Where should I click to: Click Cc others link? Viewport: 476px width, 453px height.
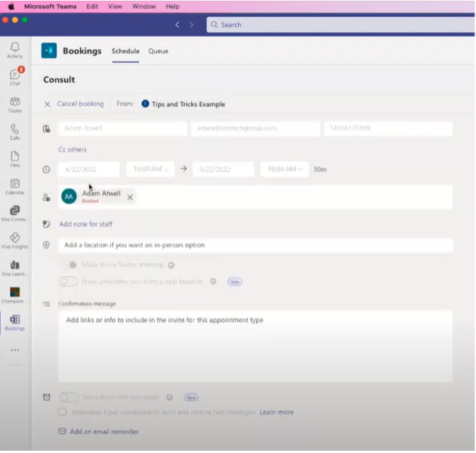click(73, 150)
